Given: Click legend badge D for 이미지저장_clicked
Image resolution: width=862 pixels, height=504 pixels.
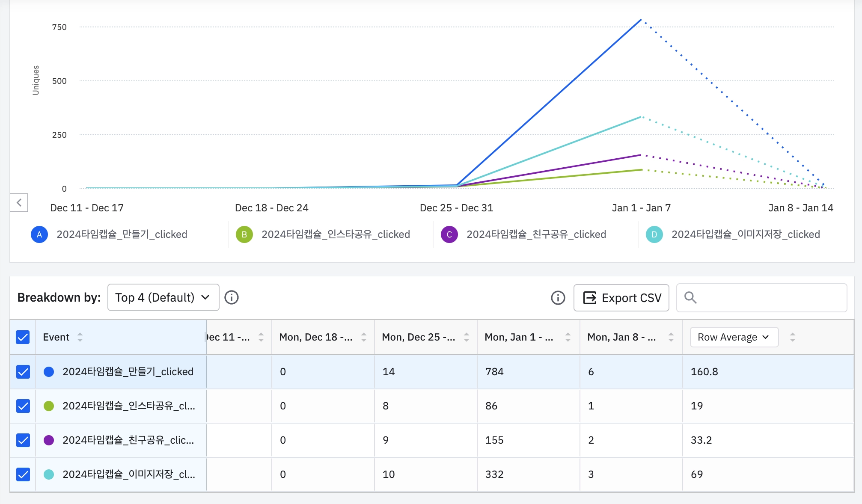Looking at the screenshot, I should (654, 234).
